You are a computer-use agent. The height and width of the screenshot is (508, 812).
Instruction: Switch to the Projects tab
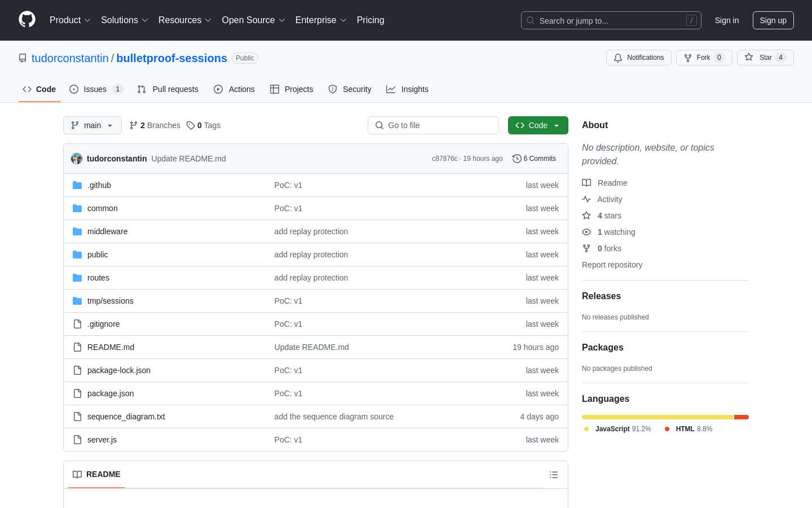coord(292,89)
